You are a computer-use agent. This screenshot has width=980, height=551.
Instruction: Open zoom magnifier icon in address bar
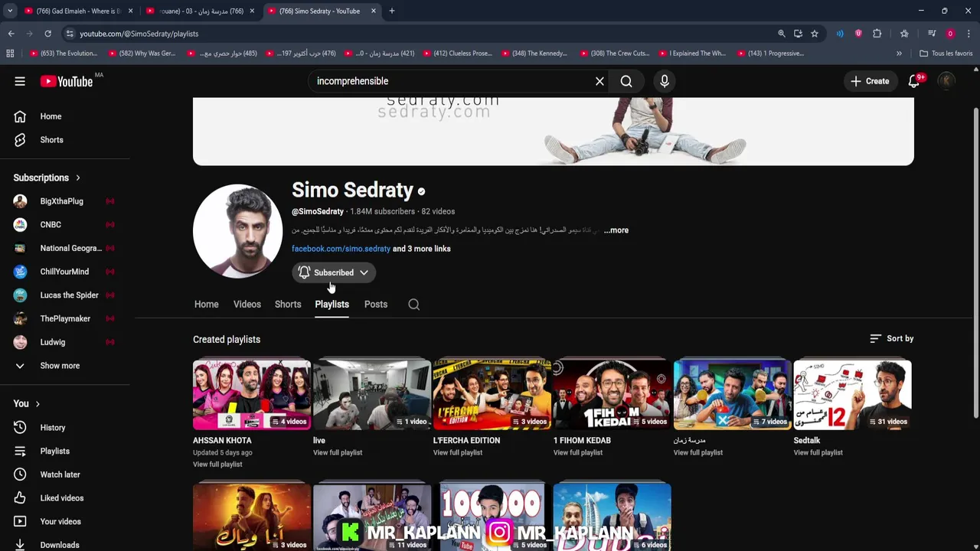(782, 34)
